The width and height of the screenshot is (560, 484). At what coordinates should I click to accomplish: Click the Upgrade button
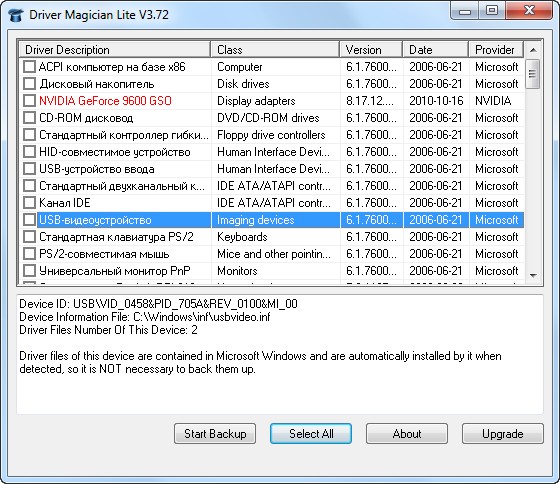pyautogui.click(x=503, y=434)
